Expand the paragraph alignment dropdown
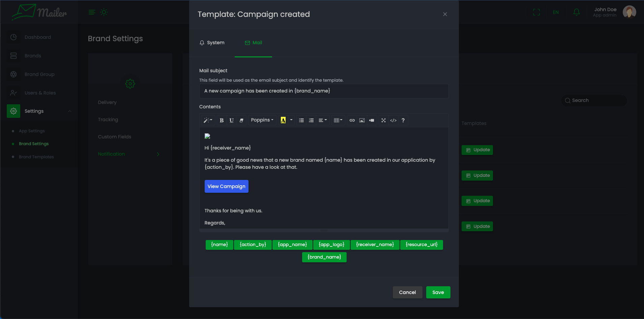 323,120
